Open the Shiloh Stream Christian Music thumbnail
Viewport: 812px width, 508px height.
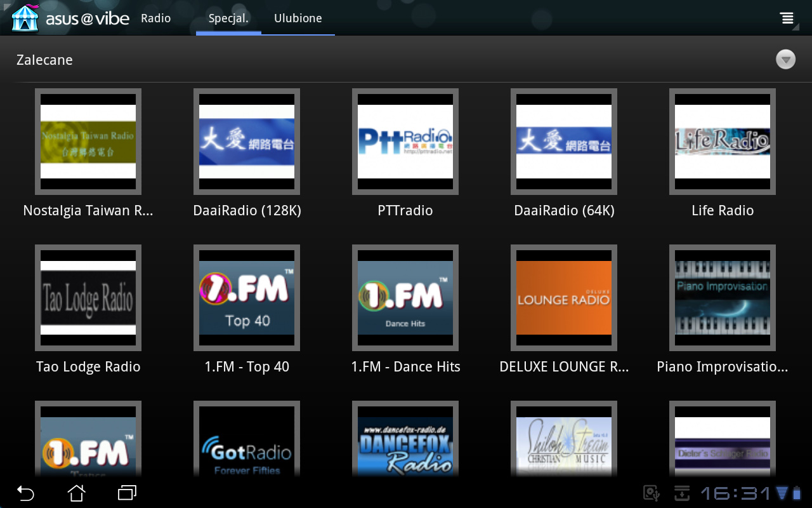[x=564, y=439]
